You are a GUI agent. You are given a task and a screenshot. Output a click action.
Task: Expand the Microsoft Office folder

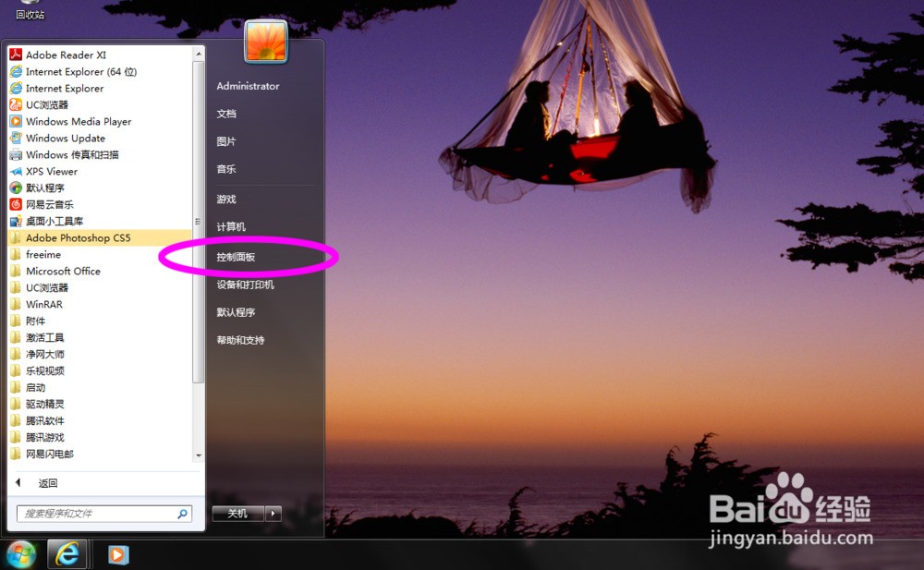[x=63, y=272]
